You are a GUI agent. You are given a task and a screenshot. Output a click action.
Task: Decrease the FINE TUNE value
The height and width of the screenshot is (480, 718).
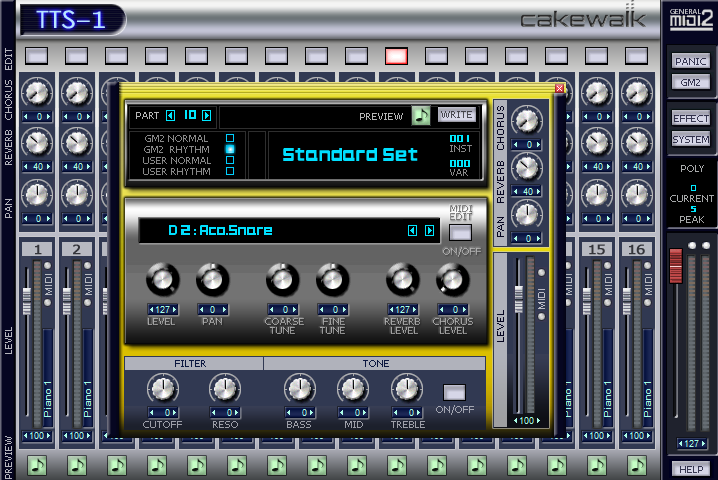(x=321, y=310)
